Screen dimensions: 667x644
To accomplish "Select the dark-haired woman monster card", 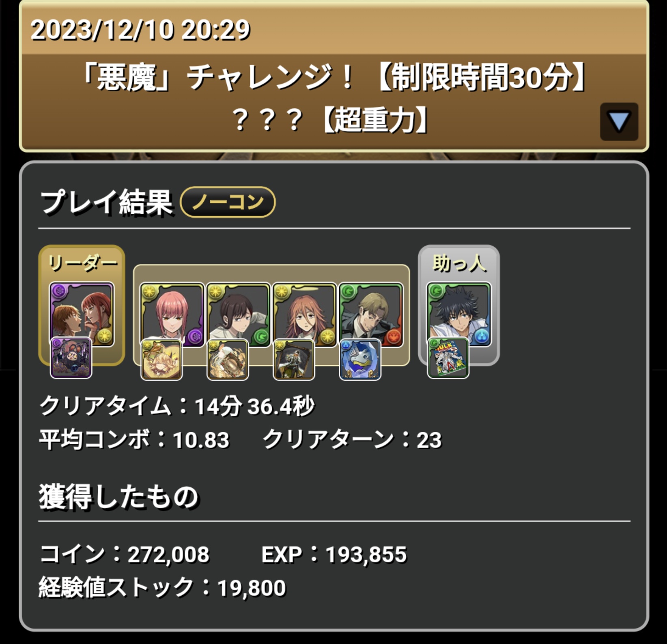I will [x=238, y=315].
